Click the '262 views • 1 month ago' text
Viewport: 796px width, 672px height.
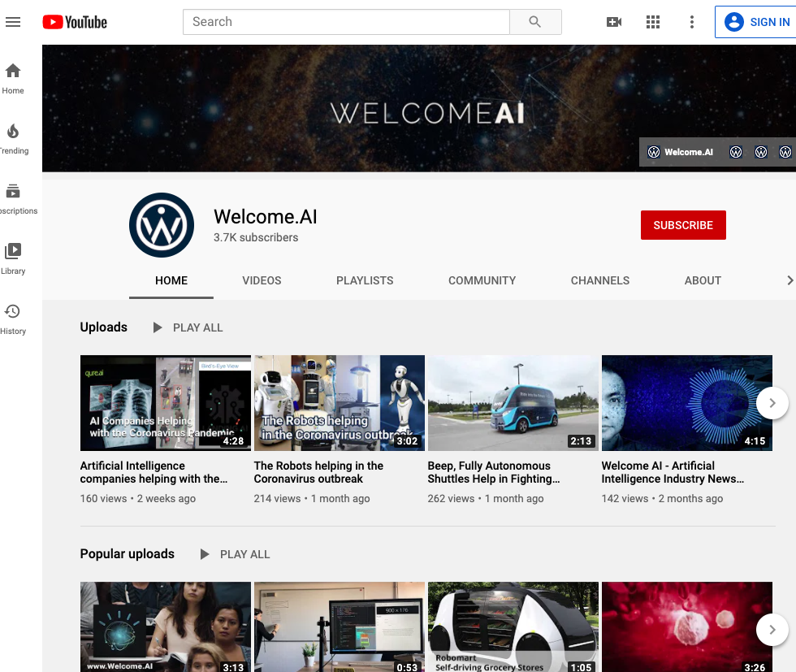point(486,499)
